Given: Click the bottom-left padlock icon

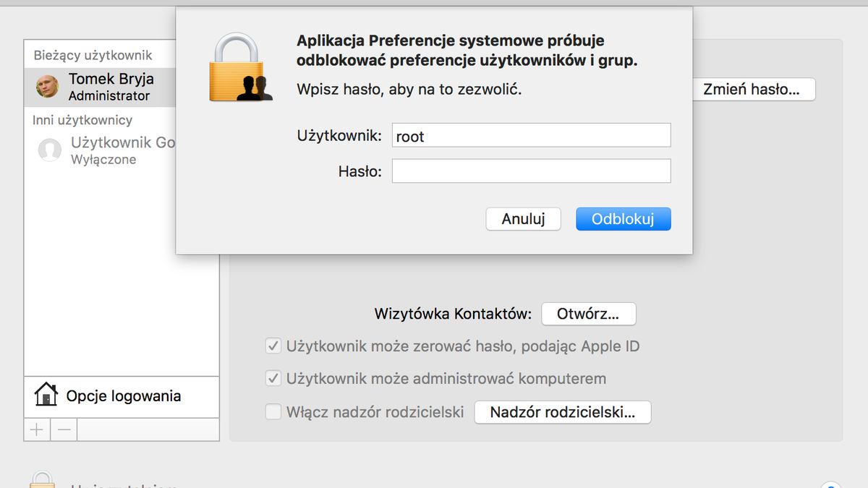Looking at the screenshot, I should [43, 480].
